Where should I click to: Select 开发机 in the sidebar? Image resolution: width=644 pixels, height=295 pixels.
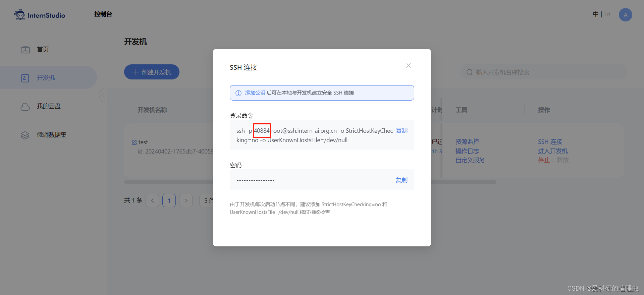click(46, 78)
